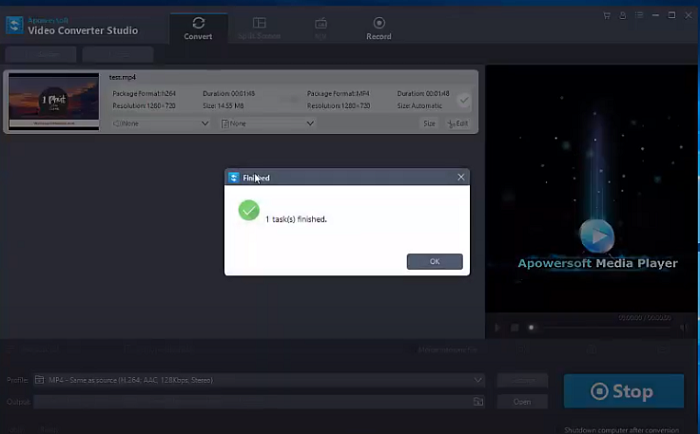Click the test.mp4 file name
Screen dimensions: 700x434
[122, 77]
